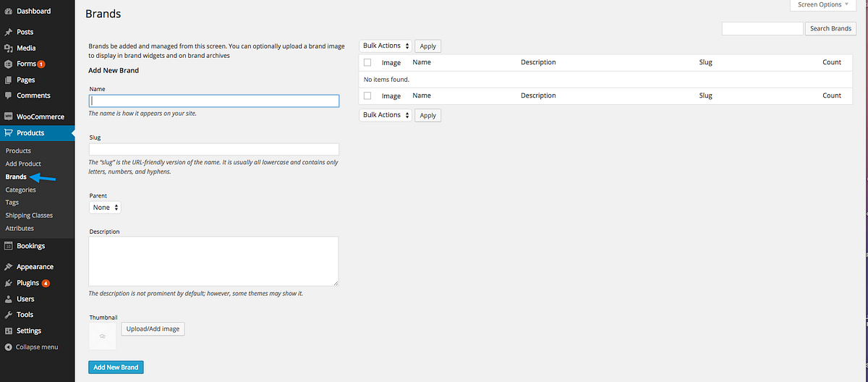Click the Dashboard gauge icon
This screenshot has height=382, width=868.
coord(8,11)
